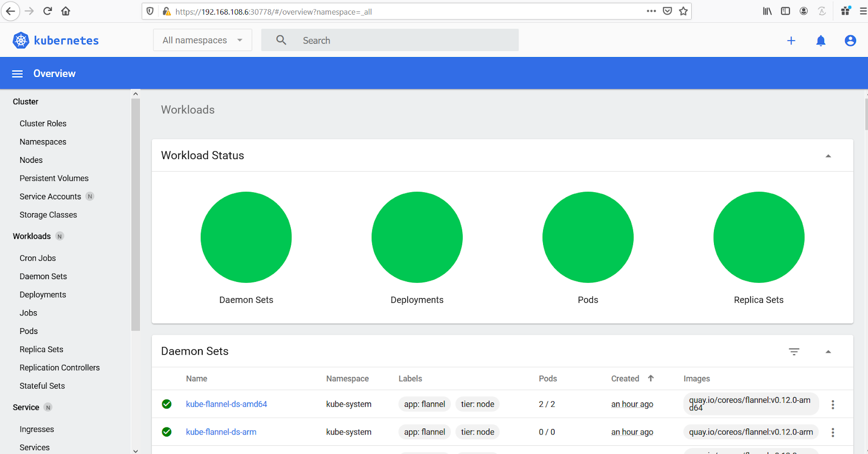Click the magnifier search icon
Viewport: 868px width, 454px height.
[281, 40]
